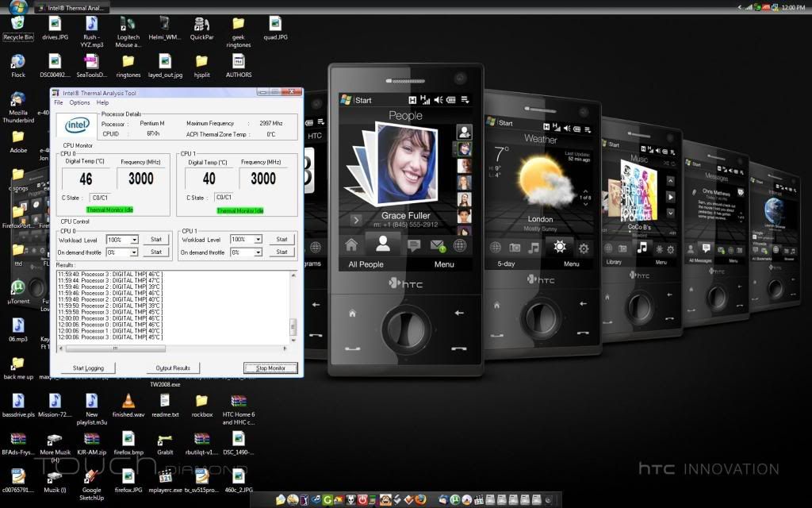Image resolution: width=812 pixels, height=508 pixels.
Task: Select the New playlist.m3u file icon
Action: point(92,409)
